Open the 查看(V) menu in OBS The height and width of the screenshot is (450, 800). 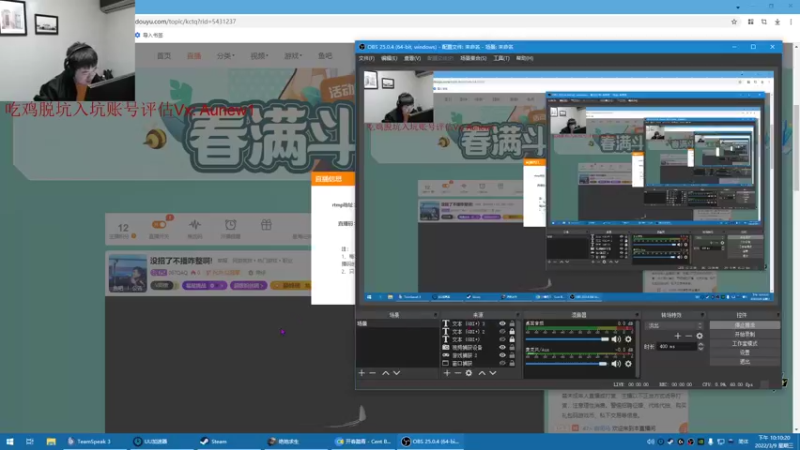412,59
